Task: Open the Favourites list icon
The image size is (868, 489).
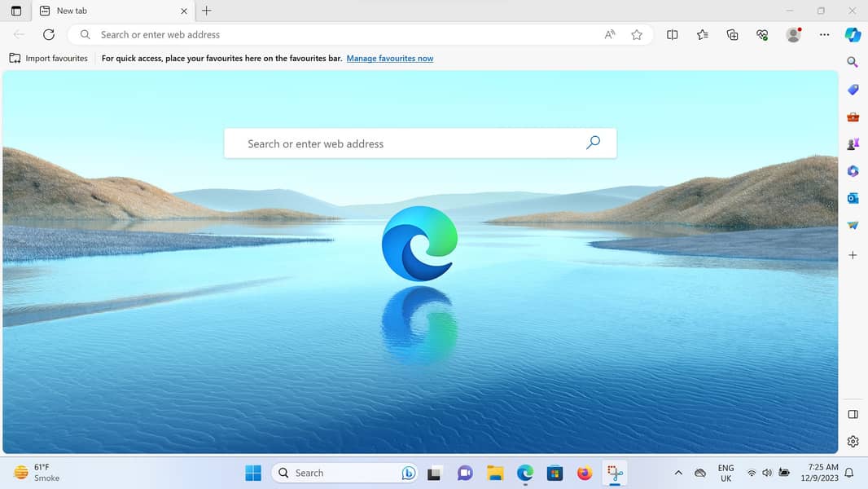Action: coord(702,35)
